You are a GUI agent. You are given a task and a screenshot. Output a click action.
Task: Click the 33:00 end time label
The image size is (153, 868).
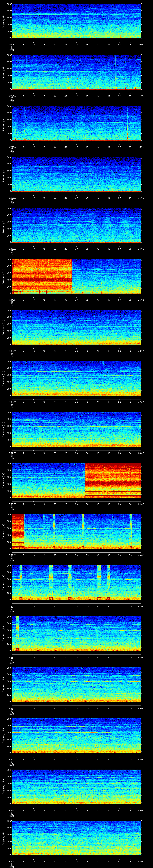141,198
